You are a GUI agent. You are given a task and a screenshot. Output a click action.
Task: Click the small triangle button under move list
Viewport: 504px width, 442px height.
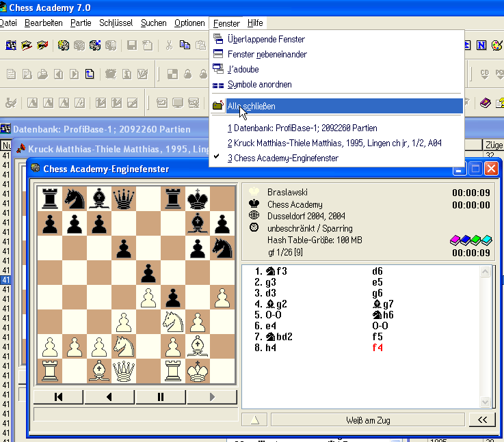tap(254, 420)
